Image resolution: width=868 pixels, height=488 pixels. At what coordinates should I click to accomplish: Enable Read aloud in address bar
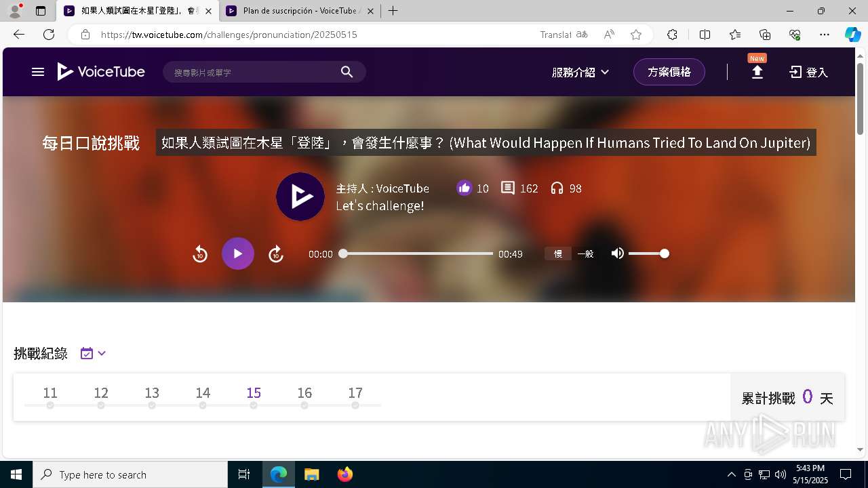(609, 35)
